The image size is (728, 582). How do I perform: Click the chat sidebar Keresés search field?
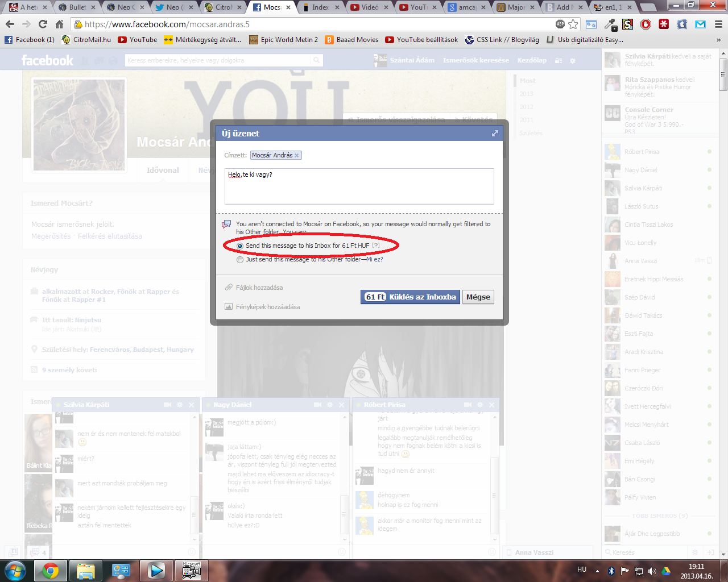[x=646, y=552]
